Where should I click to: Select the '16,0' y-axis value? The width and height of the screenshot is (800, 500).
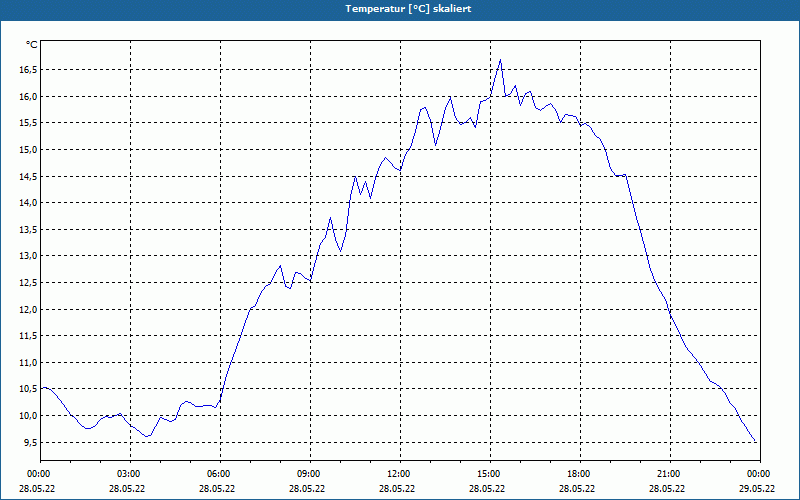click(x=27, y=96)
